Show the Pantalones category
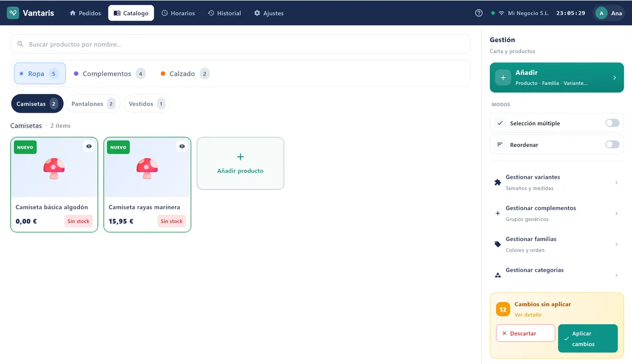Image resolution: width=632 pixels, height=364 pixels. click(x=93, y=104)
